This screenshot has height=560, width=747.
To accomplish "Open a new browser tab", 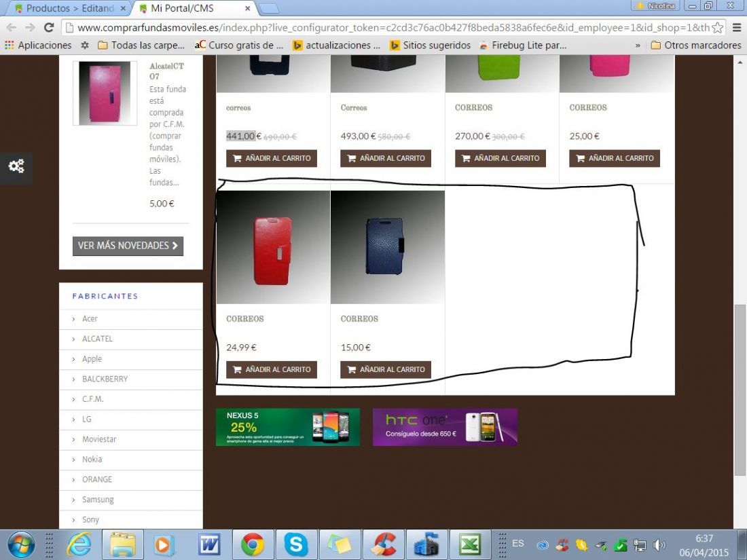I will click(269, 9).
